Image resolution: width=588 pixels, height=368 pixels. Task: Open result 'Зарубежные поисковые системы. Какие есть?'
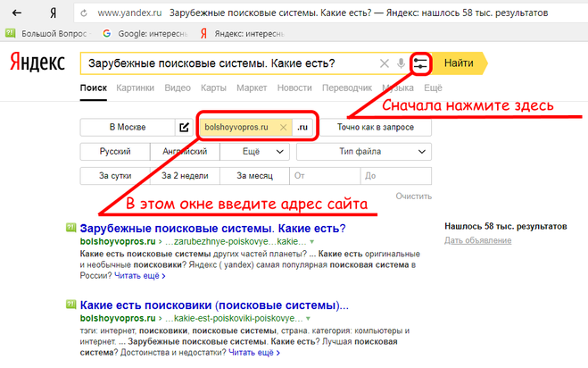212,229
